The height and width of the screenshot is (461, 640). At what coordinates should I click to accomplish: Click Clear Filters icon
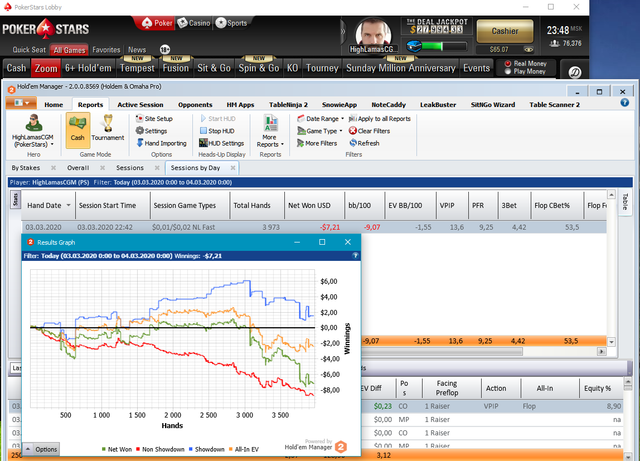[x=353, y=131]
